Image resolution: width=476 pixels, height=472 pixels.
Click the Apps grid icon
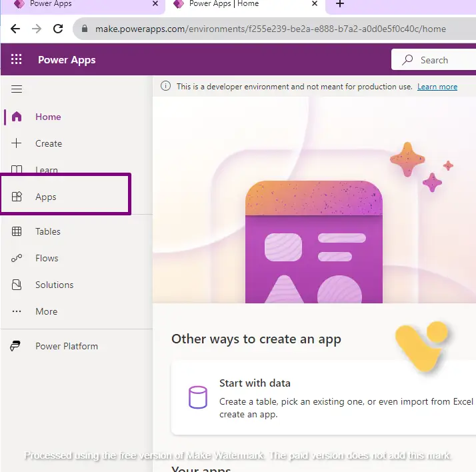pos(17,197)
